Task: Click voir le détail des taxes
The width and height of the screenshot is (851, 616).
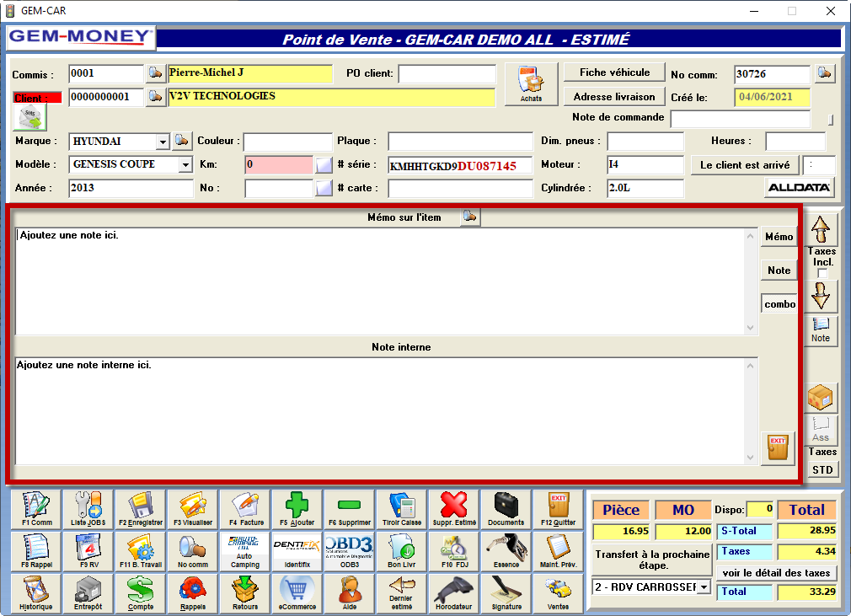Action: [x=776, y=573]
